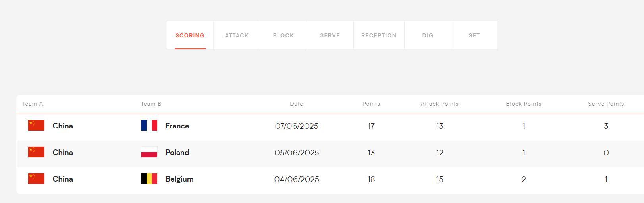Switch to the Block tab
The height and width of the screenshot is (203, 644).
[x=283, y=35]
